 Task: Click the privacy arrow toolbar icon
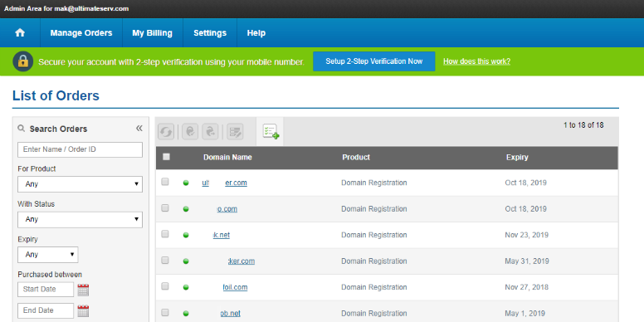pos(210,132)
